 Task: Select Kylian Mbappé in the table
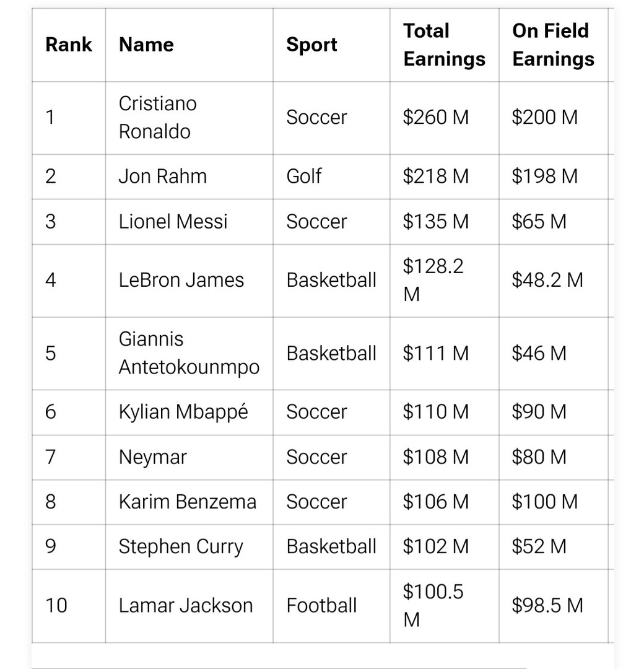[183, 412]
